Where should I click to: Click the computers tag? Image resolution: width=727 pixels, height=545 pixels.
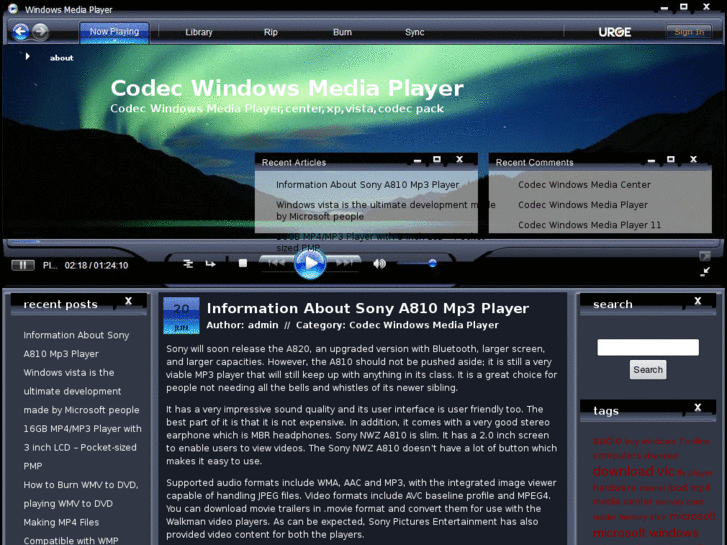point(617,455)
